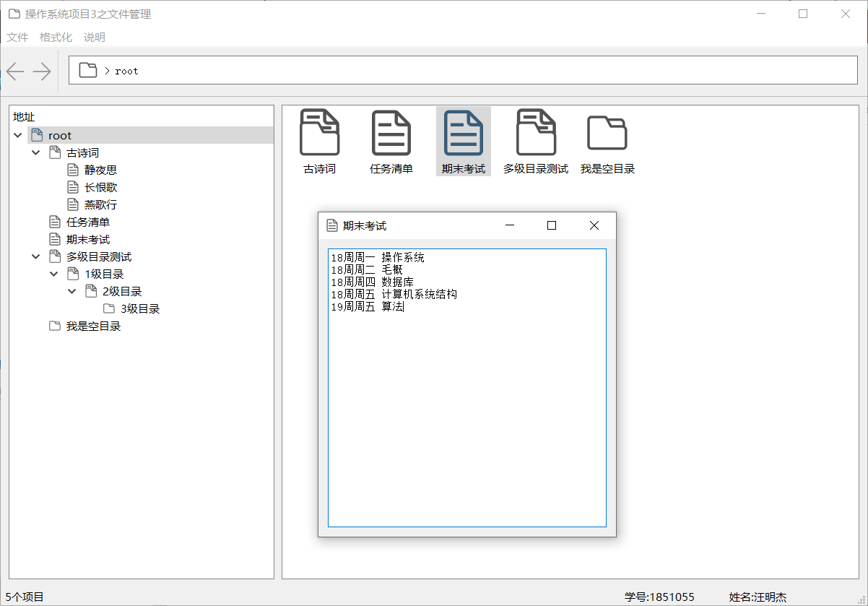Open the 格式化 menu

pos(56,37)
